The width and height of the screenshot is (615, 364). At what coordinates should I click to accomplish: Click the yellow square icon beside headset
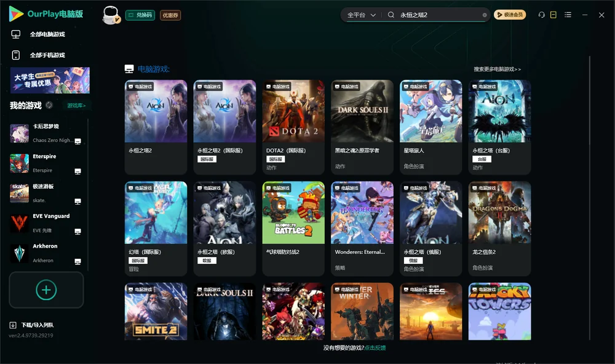pos(553,15)
